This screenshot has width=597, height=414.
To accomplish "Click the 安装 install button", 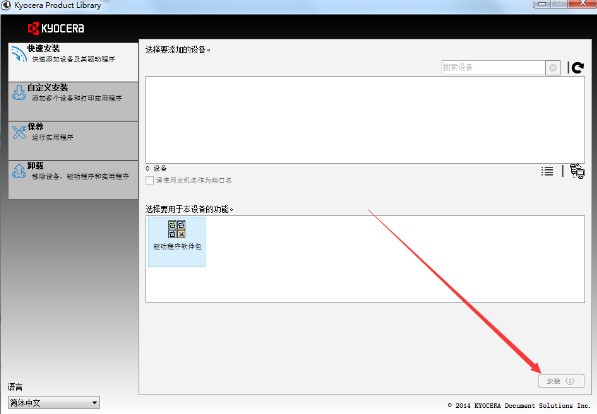I will click(561, 381).
